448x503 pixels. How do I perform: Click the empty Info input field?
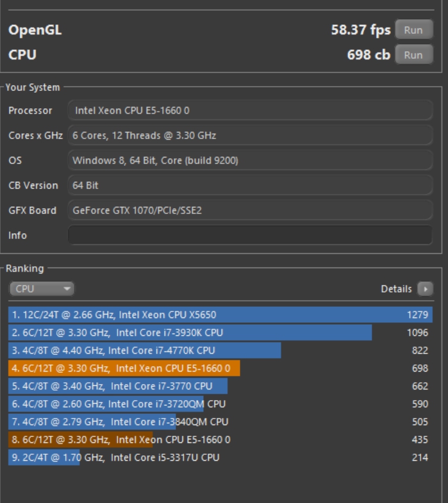[x=250, y=235]
